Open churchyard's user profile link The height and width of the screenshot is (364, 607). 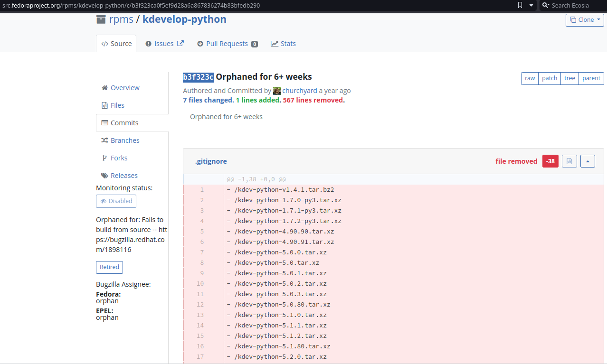click(300, 91)
